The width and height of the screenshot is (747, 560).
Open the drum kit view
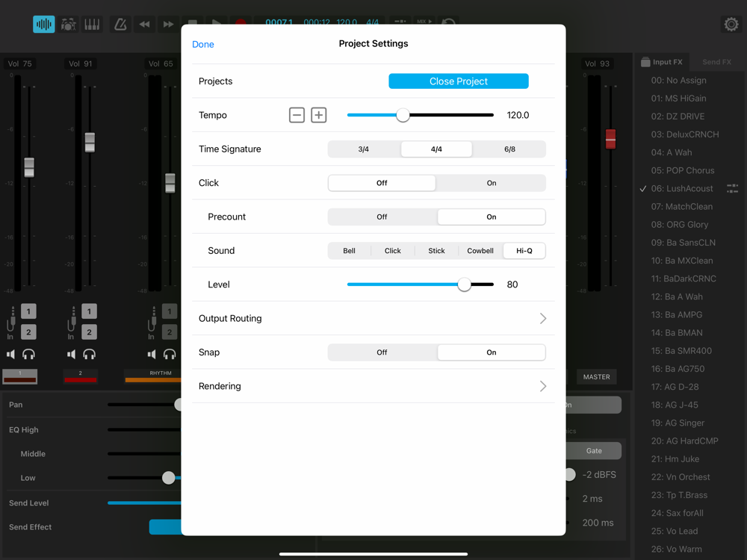[68, 24]
